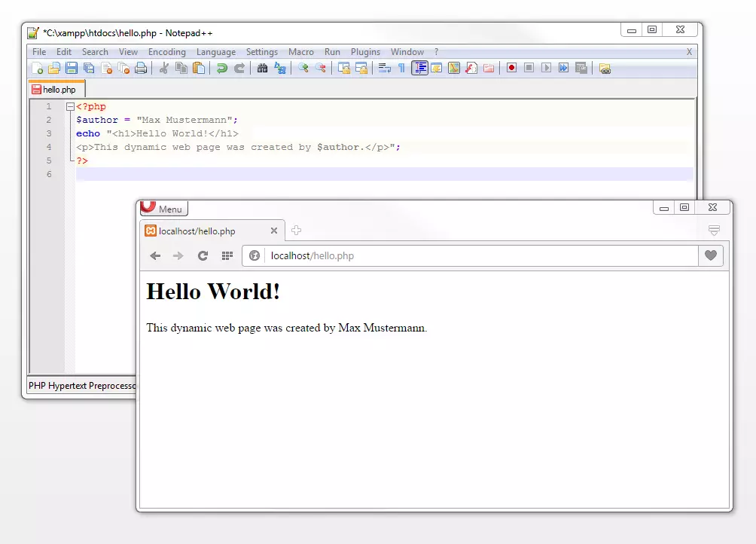Image resolution: width=756 pixels, height=544 pixels.
Task: Open a new browser tab with plus button
Action: pyautogui.click(x=295, y=231)
